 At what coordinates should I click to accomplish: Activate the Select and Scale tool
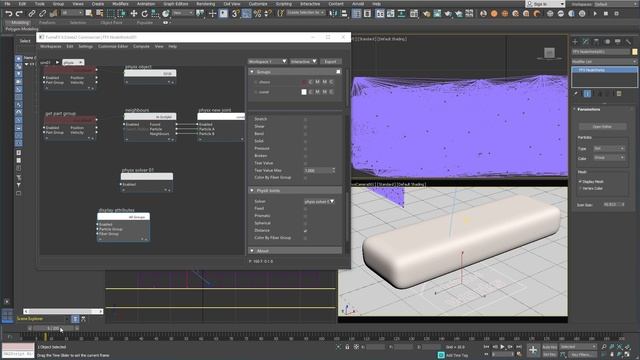click(155, 14)
